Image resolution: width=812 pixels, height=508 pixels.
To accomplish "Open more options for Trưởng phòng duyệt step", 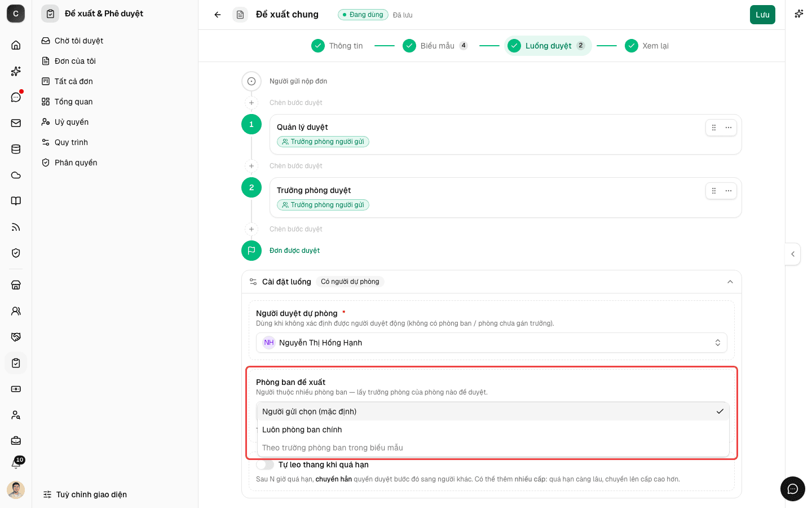I will click(x=729, y=191).
